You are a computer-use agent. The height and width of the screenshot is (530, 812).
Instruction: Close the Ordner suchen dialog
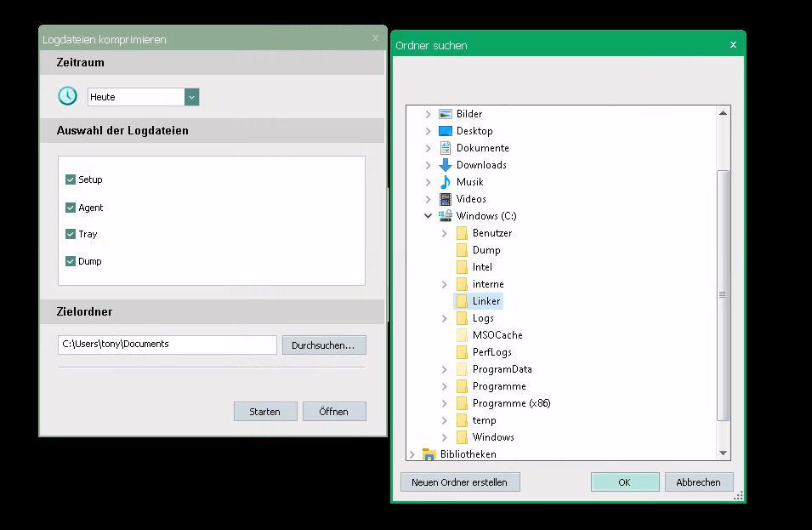(x=733, y=45)
